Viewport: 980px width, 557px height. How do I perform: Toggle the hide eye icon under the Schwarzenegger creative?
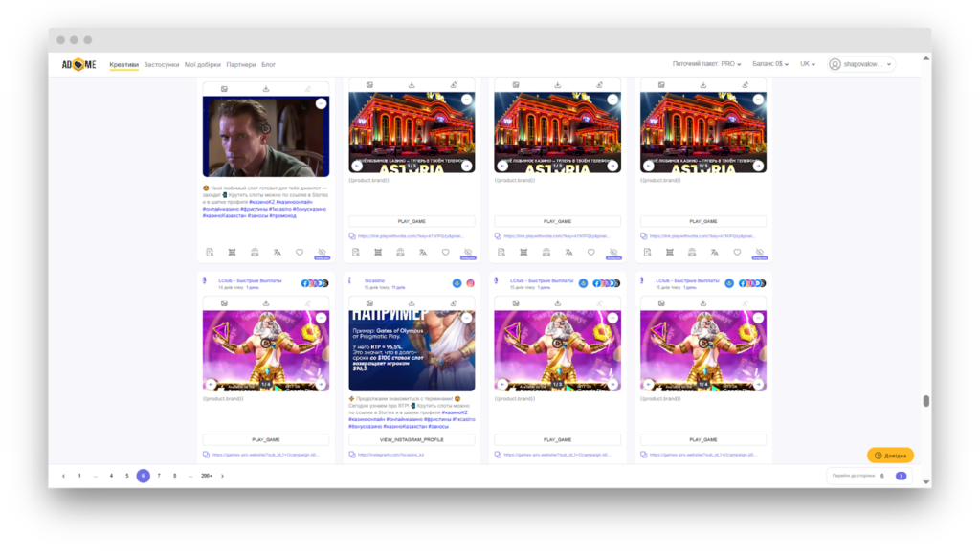coord(323,253)
